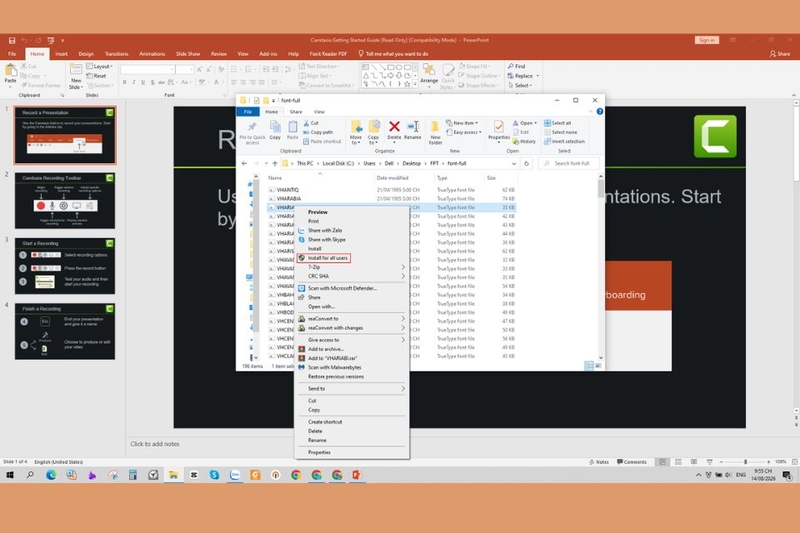Open Properties icon in Explorer ribbon
Image resolution: width=800 pixels, height=533 pixels.
point(498,126)
